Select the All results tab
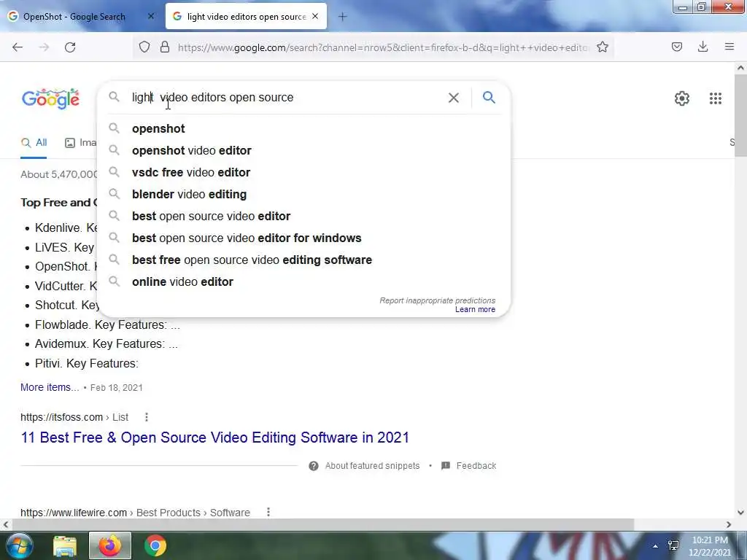This screenshot has height=560, width=747. coord(34,143)
